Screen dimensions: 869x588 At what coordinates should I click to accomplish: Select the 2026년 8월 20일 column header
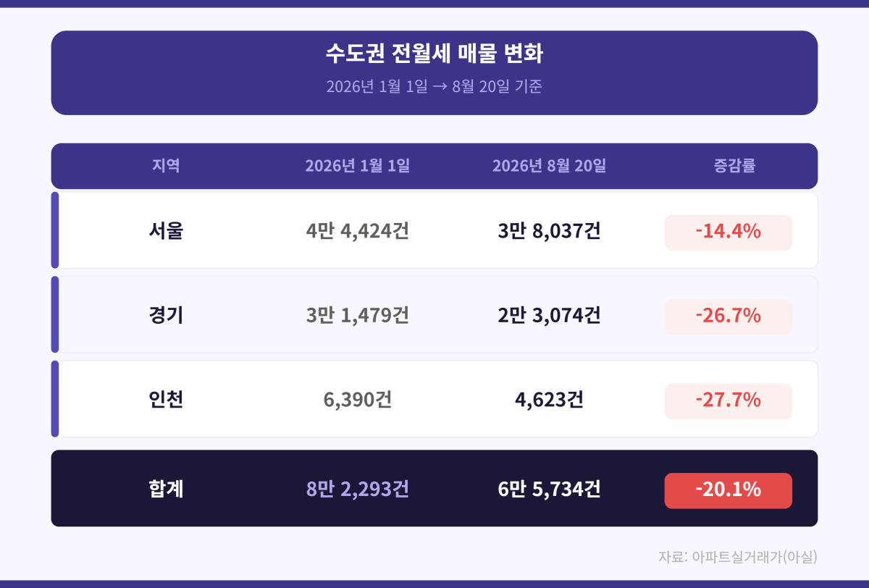tap(550, 166)
